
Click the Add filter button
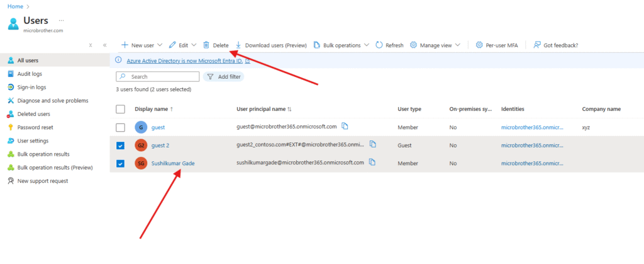pyautogui.click(x=225, y=76)
